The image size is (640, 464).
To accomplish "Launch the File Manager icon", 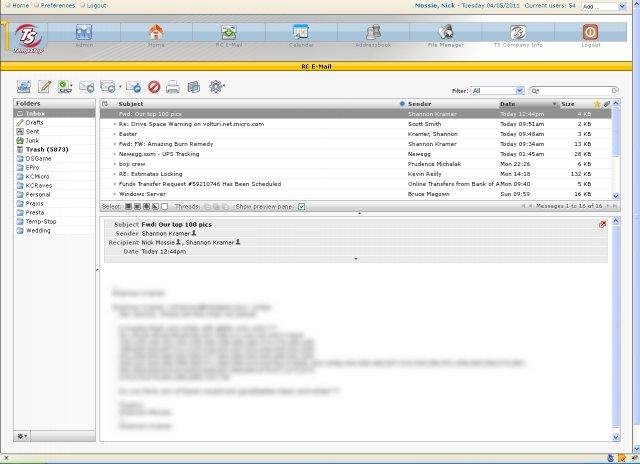I will [x=446, y=32].
